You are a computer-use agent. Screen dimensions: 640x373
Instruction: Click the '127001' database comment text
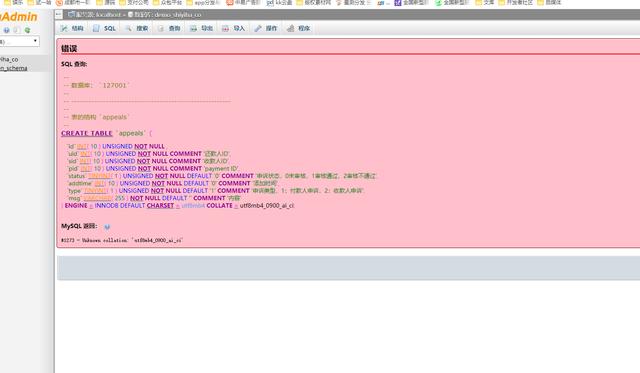(x=115, y=85)
